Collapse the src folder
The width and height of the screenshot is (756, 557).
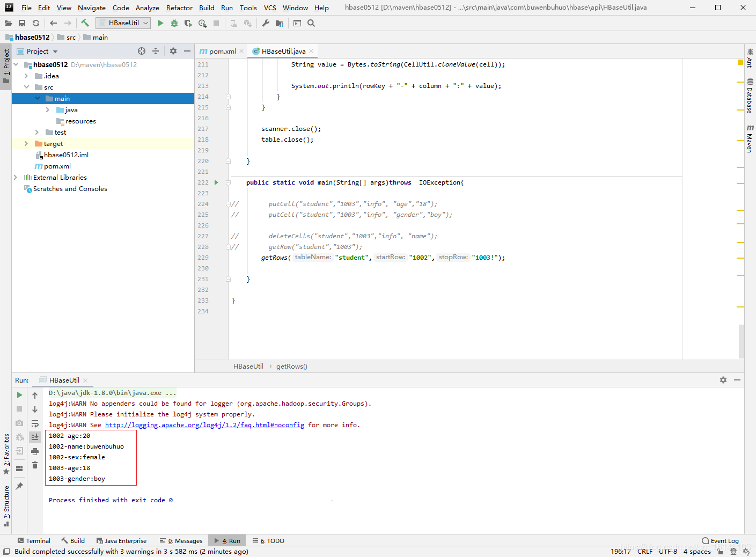pos(26,87)
